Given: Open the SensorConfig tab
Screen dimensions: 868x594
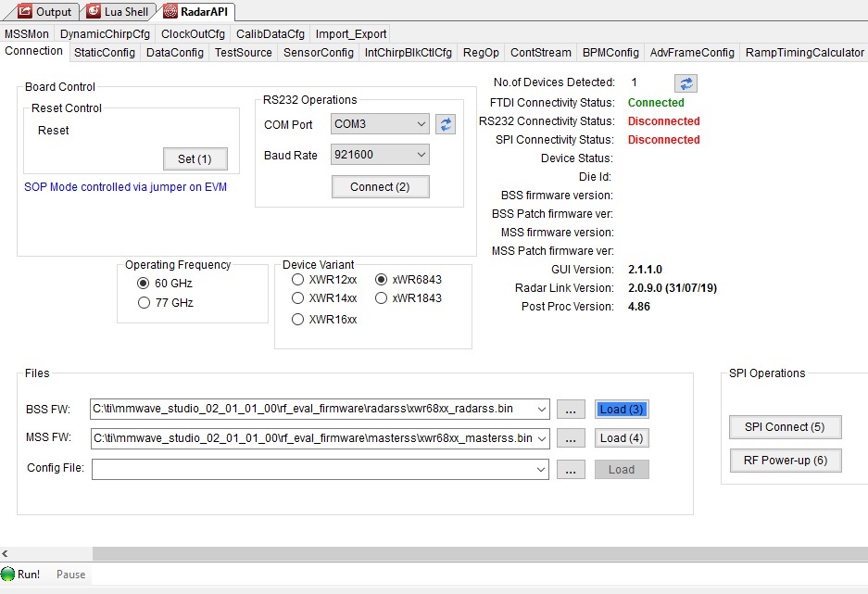Looking at the screenshot, I should 318,52.
